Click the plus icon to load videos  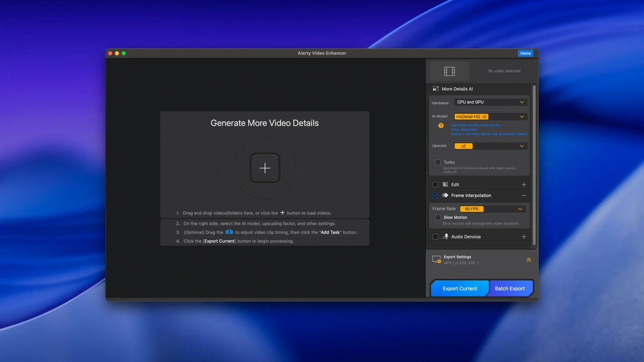(x=265, y=168)
